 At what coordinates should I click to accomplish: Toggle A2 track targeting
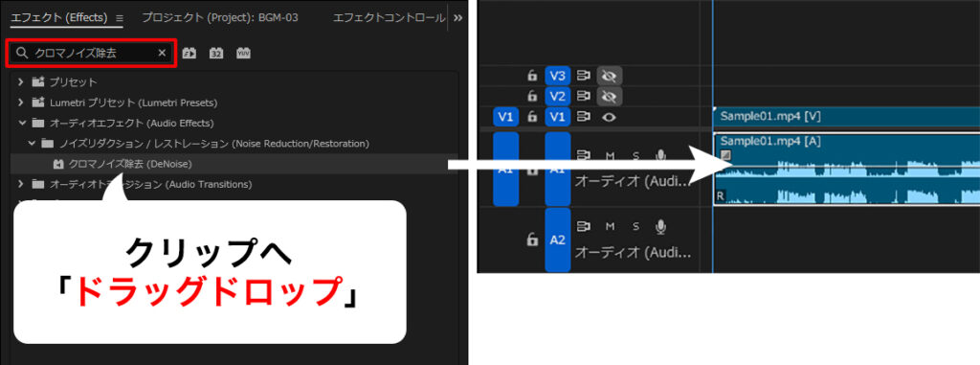558,240
